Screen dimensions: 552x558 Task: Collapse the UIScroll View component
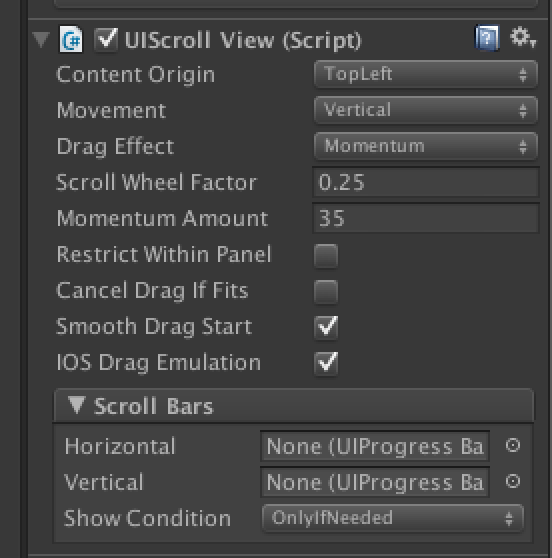pos(41,39)
